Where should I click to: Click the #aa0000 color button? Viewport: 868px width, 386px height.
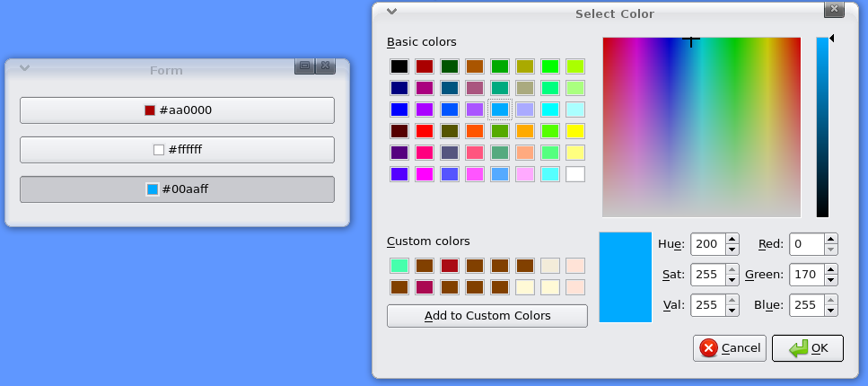pyautogui.click(x=177, y=110)
